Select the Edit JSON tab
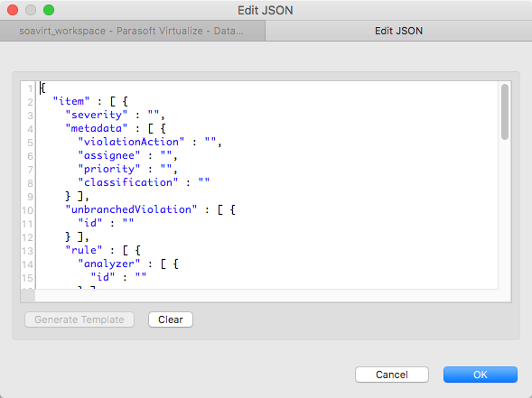The image size is (532, 398). click(398, 31)
